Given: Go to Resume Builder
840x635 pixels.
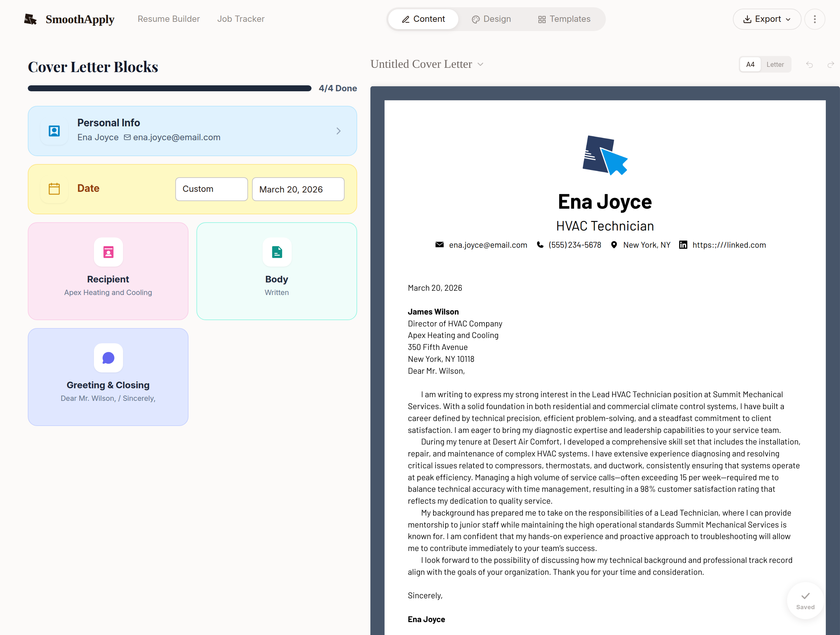Looking at the screenshot, I should click(x=169, y=19).
